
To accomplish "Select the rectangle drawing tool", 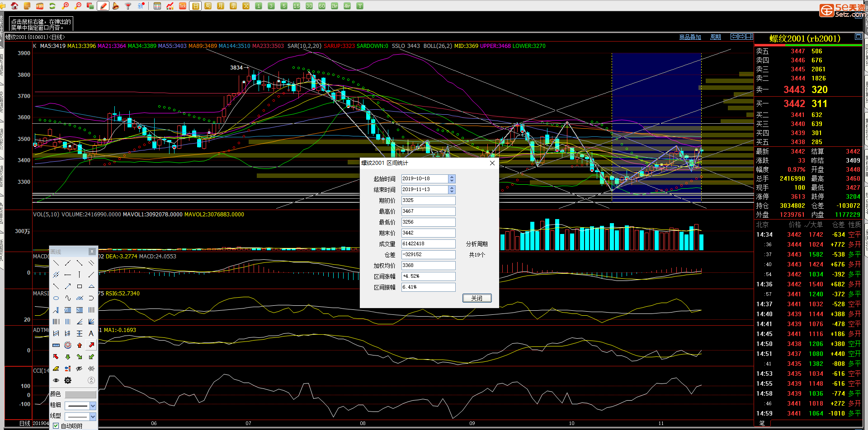I will click(80, 286).
